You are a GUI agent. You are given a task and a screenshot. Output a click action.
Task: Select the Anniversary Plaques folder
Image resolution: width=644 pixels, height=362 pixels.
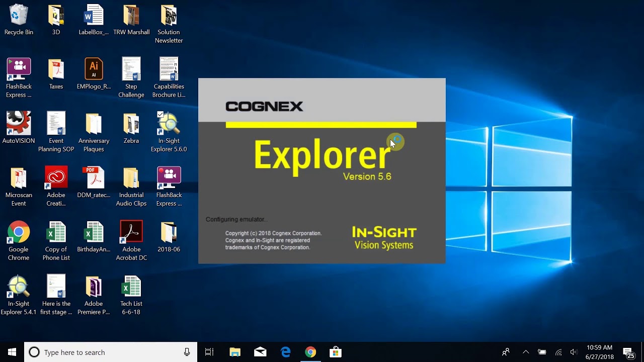tap(94, 124)
